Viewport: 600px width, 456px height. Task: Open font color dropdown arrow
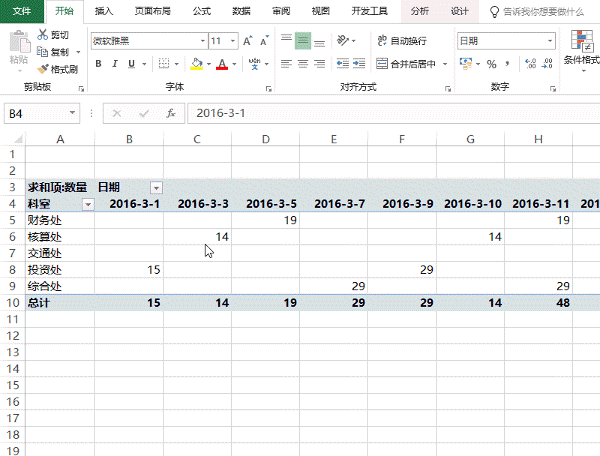pos(234,64)
